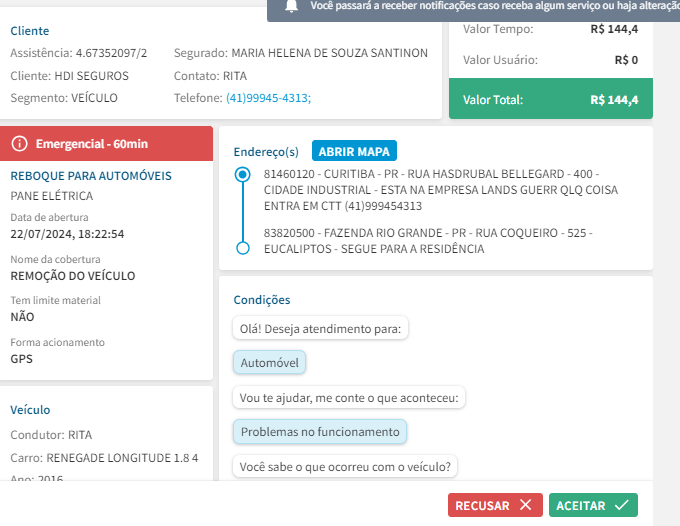Click the X icon on the RECUSAR button
This screenshot has height=526, width=680.
tap(526, 505)
